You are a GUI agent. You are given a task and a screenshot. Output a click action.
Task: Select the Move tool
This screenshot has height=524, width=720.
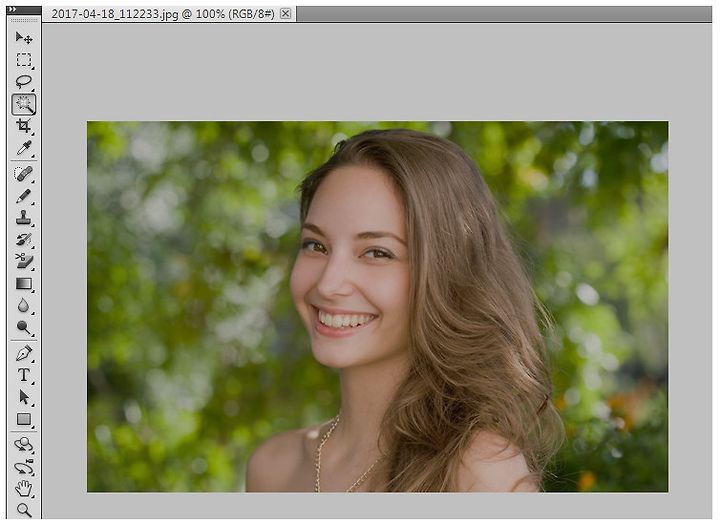(23, 37)
